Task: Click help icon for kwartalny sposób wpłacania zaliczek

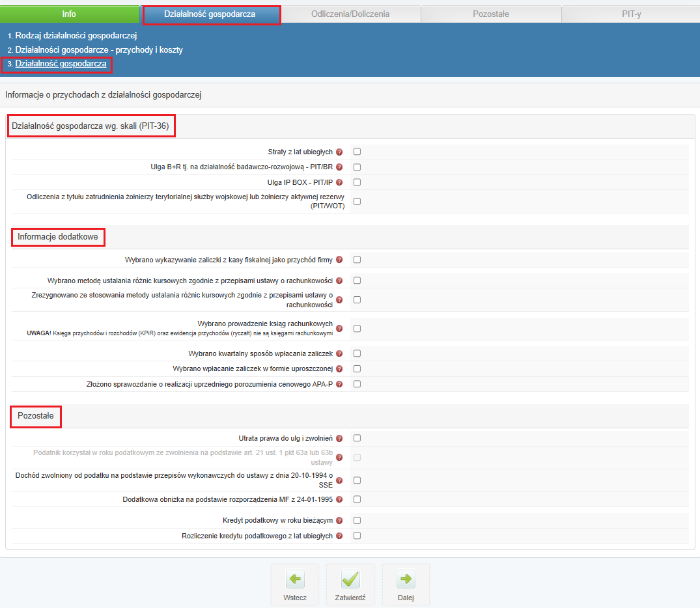Action: (x=339, y=353)
